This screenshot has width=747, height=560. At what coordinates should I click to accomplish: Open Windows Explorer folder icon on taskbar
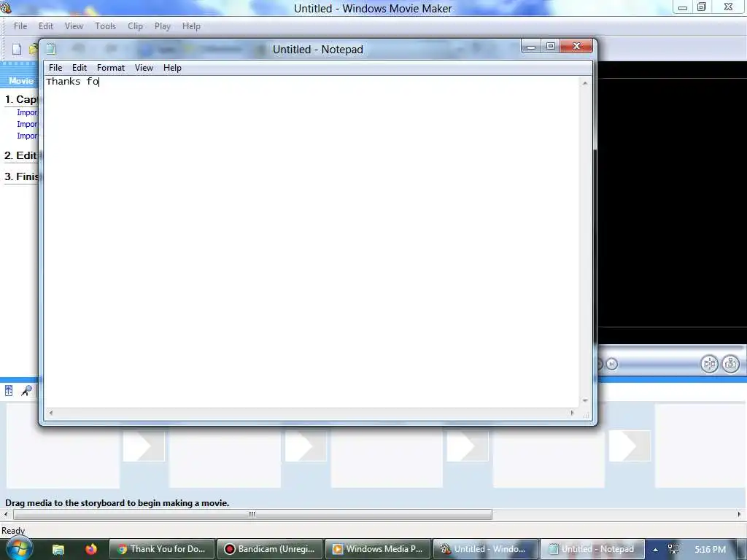click(58, 549)
